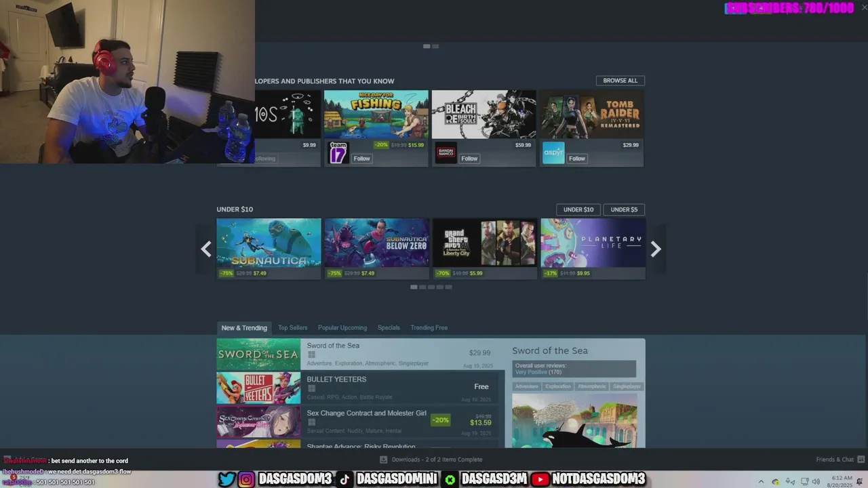Click Sword of the Sea preview title
The height and width of the screenshot is (488, 868).
point(550,351)
